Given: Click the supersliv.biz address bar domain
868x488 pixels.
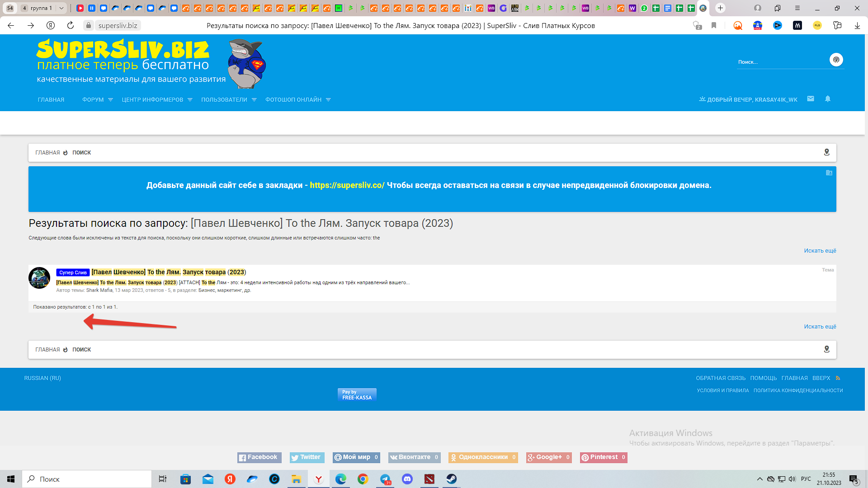Looking at the screenshot, I should 118,26.
